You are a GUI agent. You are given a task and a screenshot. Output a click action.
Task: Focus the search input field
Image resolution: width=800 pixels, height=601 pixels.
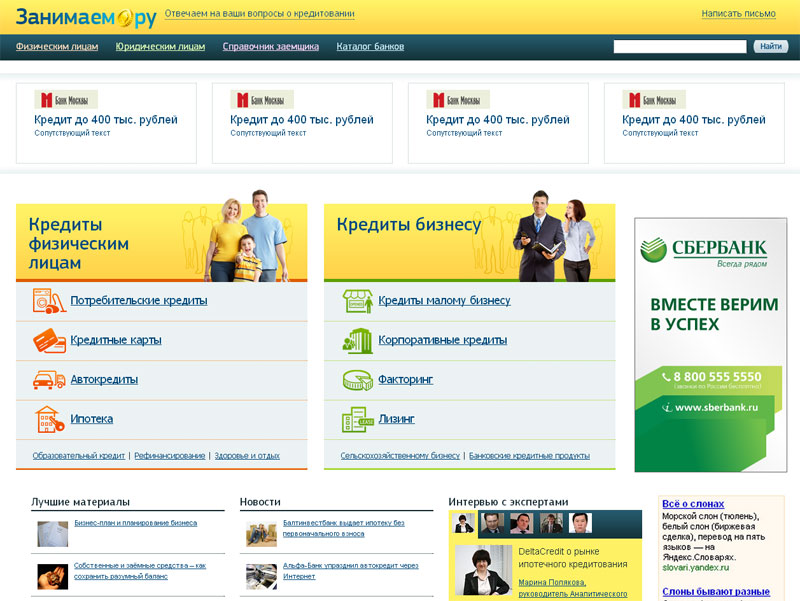pyautogui.click(x=679, y=46)
